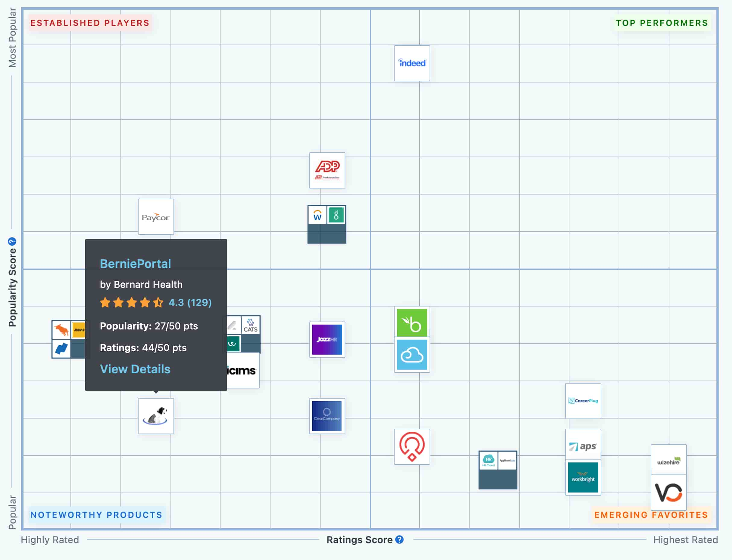Screen dimensions: 732x560
Task: Click the blue angular logo tile
Action: pyautogui.click(x=61, y=349)
